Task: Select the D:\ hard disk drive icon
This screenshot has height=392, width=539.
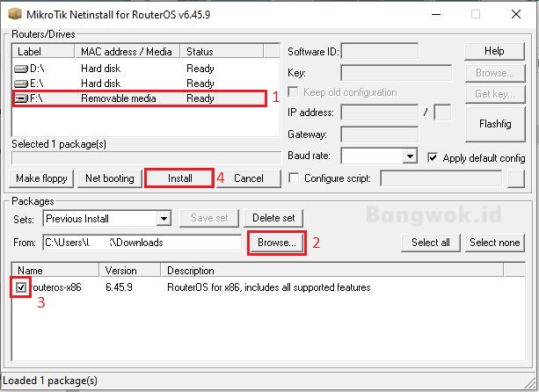Action: pyautogui.click(x=21, y=69)
